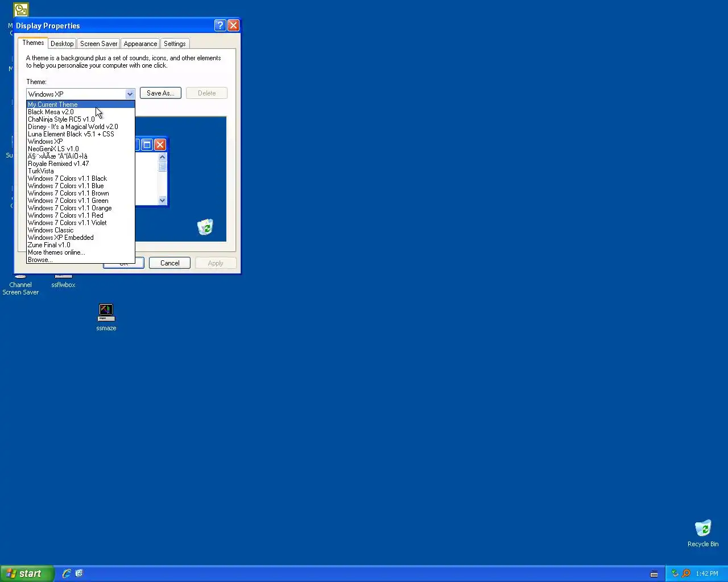Pick Disney - It's a Magical World v2.0
Screen dimensions: 728x582
pos(80,127)
